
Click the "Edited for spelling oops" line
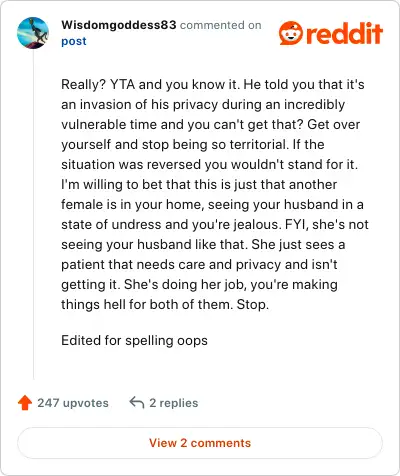(134, 340)
